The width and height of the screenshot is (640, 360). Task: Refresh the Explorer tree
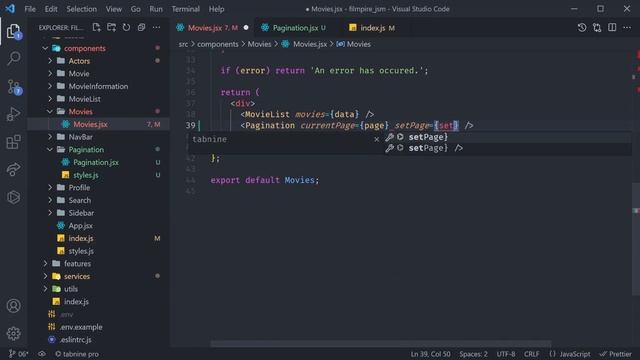click(x=127, y=27)
